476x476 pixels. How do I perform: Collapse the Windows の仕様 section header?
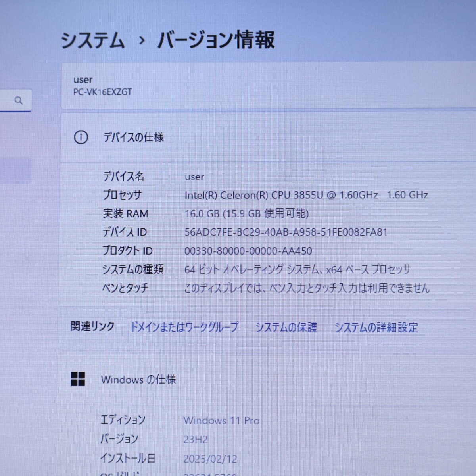click(267, 379)
